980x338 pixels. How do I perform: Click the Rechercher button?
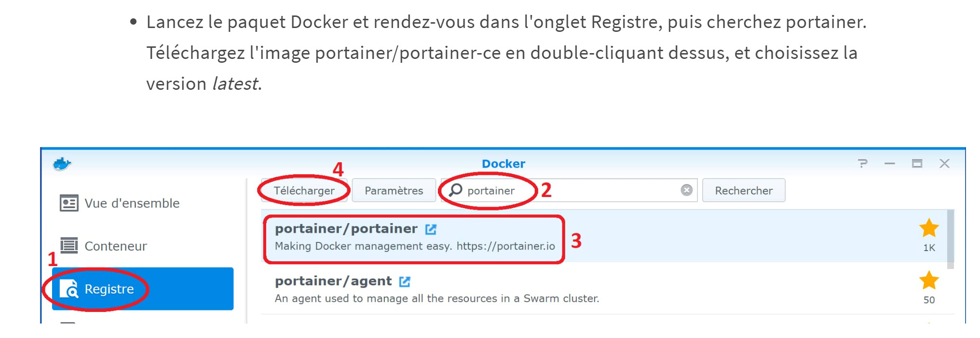(744, 190)
